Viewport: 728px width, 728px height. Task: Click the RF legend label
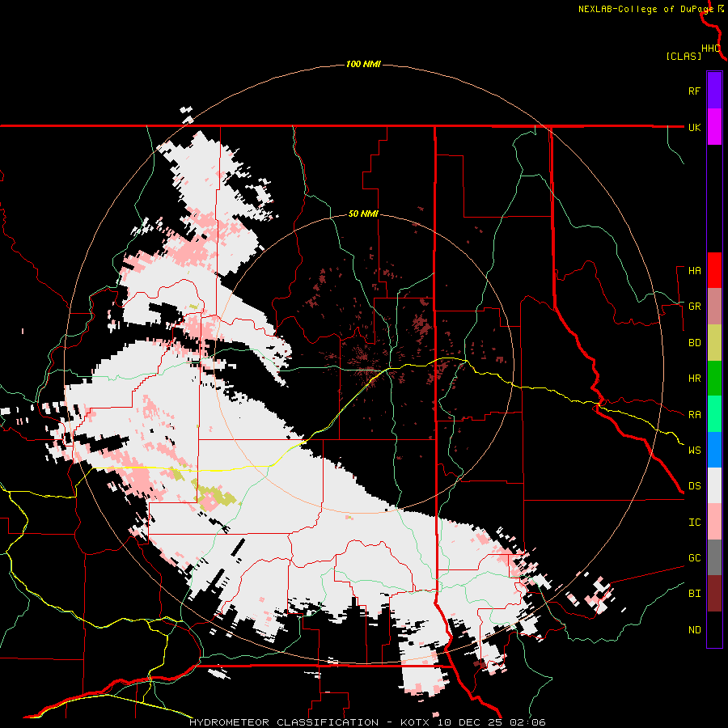click(x=694, y=91)
